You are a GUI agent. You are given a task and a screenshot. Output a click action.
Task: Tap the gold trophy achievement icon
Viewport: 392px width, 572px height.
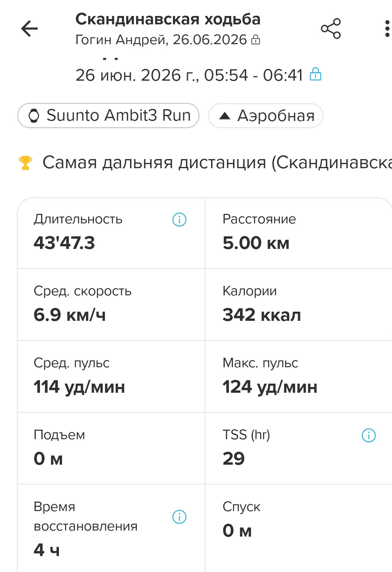pyautogui.click(x=25, y=163)
